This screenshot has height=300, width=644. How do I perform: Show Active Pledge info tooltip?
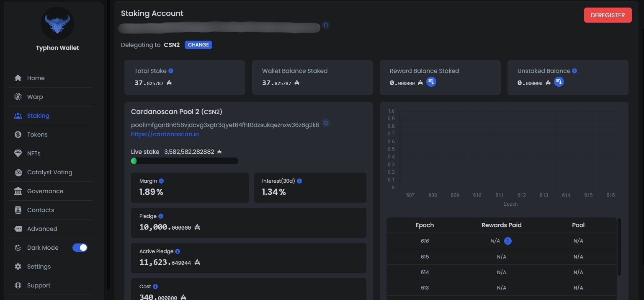[x=178, y=251]
